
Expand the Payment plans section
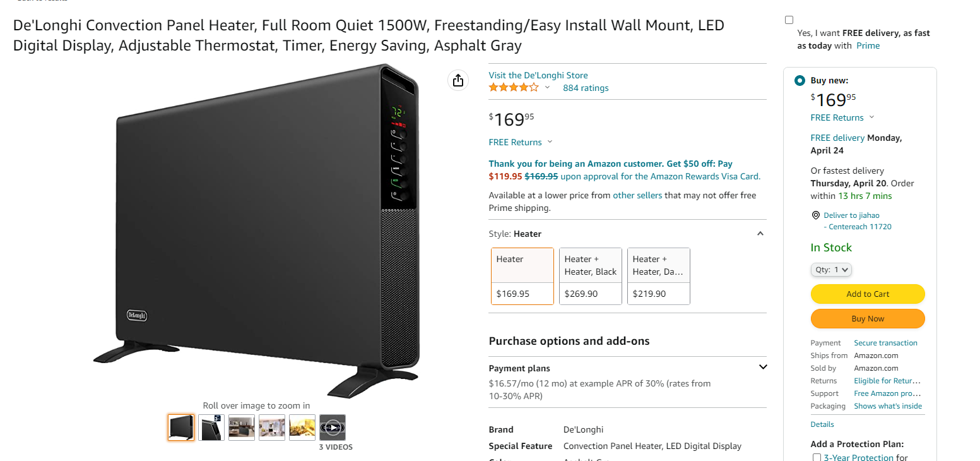pyautogui.click(x=763, y=368)
